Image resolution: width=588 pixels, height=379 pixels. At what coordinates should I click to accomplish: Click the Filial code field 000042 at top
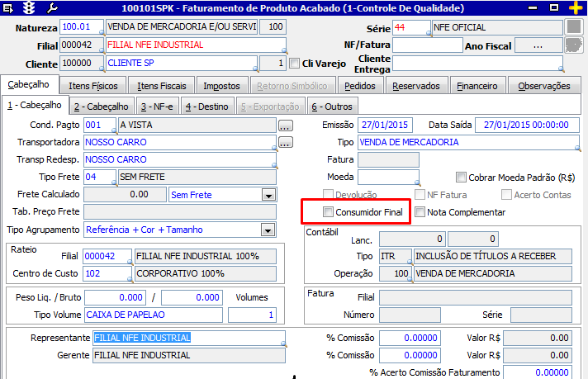(x=82, y=45)
